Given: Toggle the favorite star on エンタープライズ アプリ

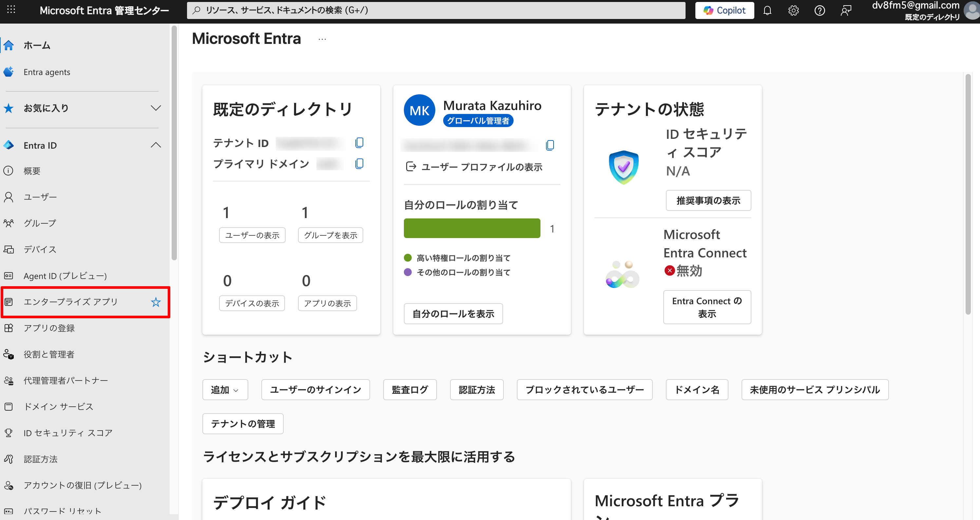Looking at the screenshot, I should point(156,302).
